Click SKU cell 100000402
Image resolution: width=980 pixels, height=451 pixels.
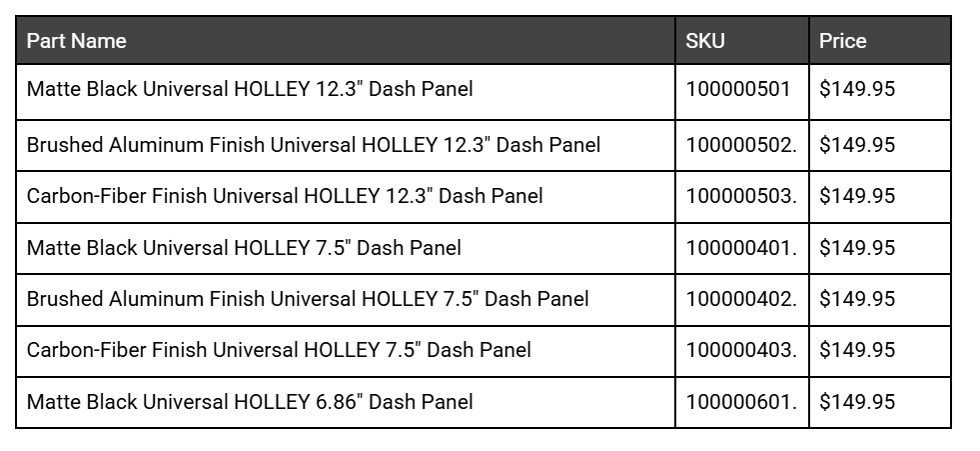tap(741, 299)
